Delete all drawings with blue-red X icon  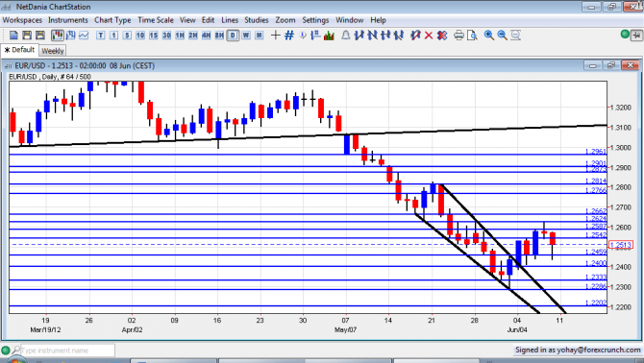click(442, 36)
